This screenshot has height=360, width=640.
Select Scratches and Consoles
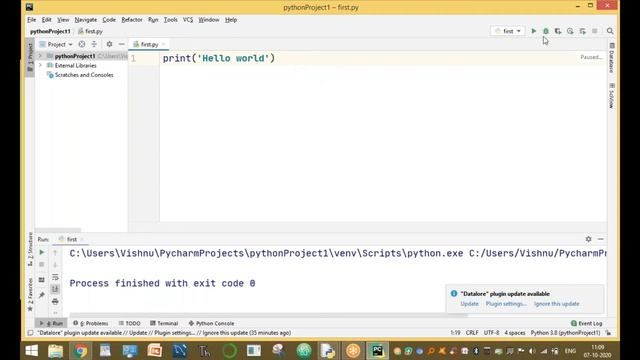tap(84, 75)
